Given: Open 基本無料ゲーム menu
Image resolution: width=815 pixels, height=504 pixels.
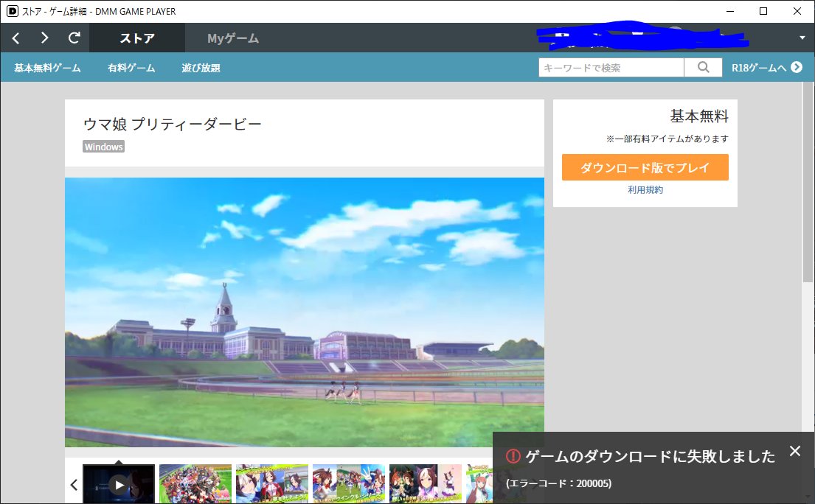Looking at the screenshot, I should [47, 68].
